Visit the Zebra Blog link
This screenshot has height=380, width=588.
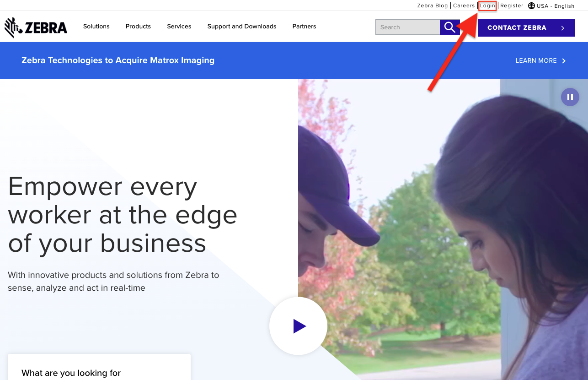432,6
